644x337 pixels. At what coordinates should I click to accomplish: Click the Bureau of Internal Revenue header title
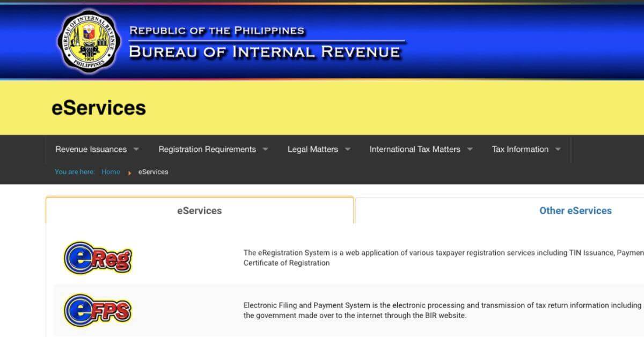pos(265,52)
